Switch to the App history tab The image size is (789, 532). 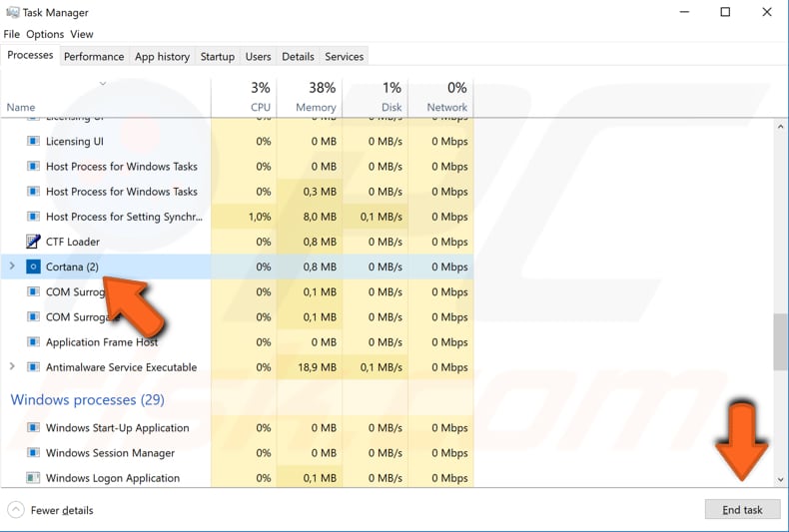pos(162,56)
